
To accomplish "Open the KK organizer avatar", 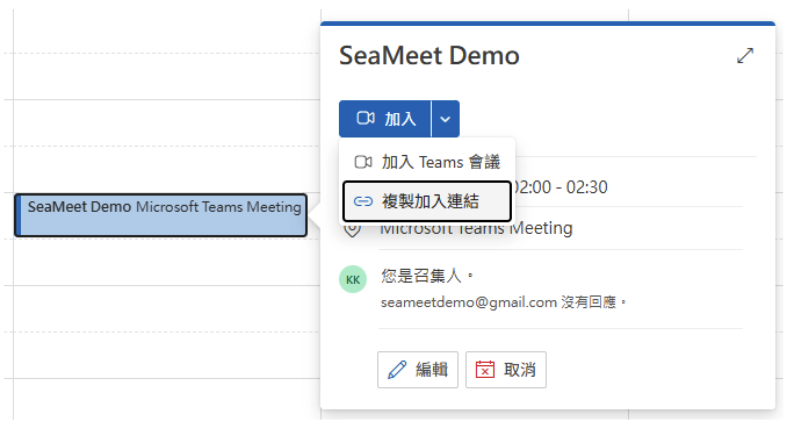I will pos(353,280).
